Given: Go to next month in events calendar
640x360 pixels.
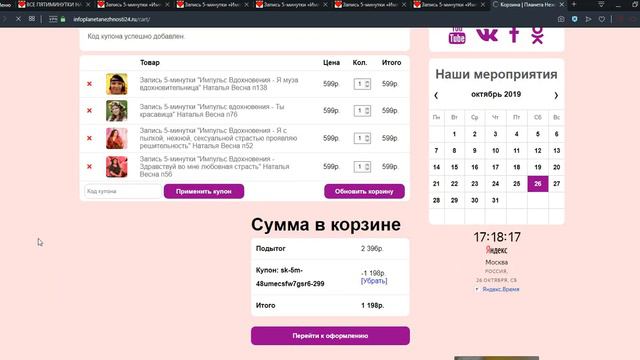Looking at the screenshot, I should point(556,95).
